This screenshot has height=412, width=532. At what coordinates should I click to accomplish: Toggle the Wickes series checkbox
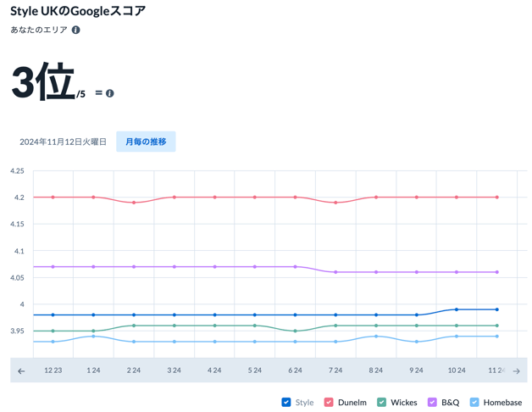381,402
